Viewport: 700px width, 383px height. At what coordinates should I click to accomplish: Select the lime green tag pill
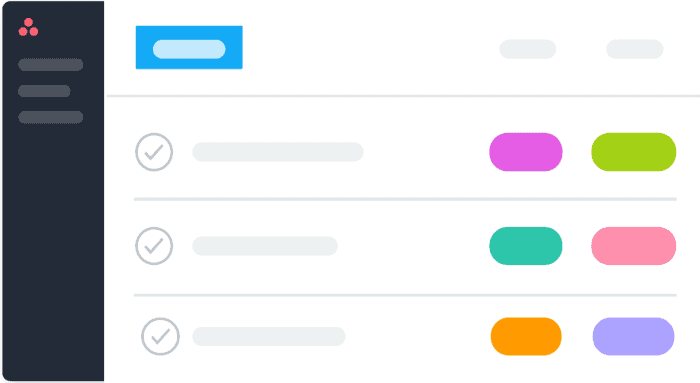pos(634,152)
